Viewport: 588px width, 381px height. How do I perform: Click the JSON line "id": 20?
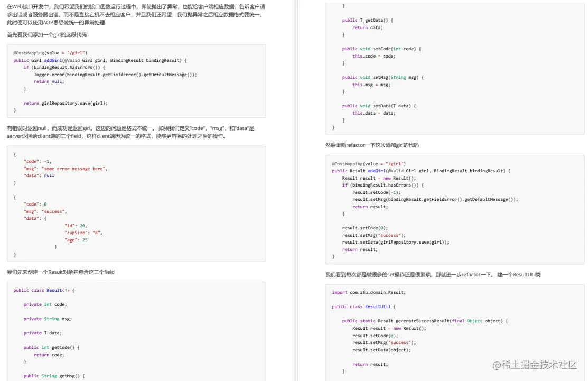click(76, 226)
